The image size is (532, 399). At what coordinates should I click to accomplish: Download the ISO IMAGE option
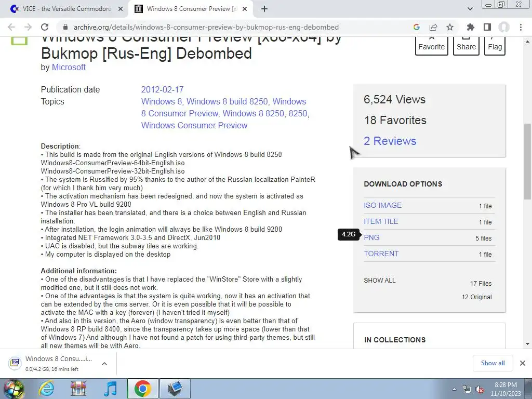(x=383, y=205)
